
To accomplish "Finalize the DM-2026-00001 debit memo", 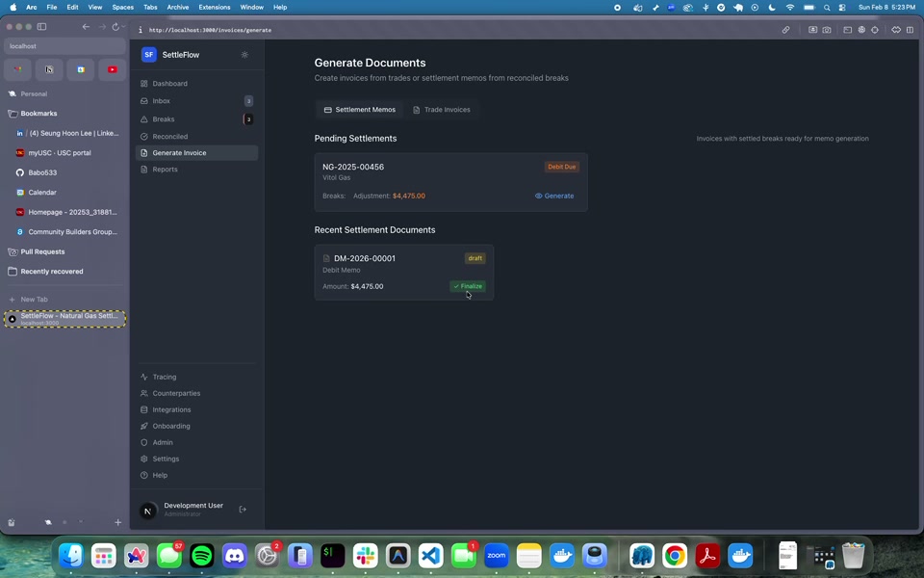I will (468, 286).
